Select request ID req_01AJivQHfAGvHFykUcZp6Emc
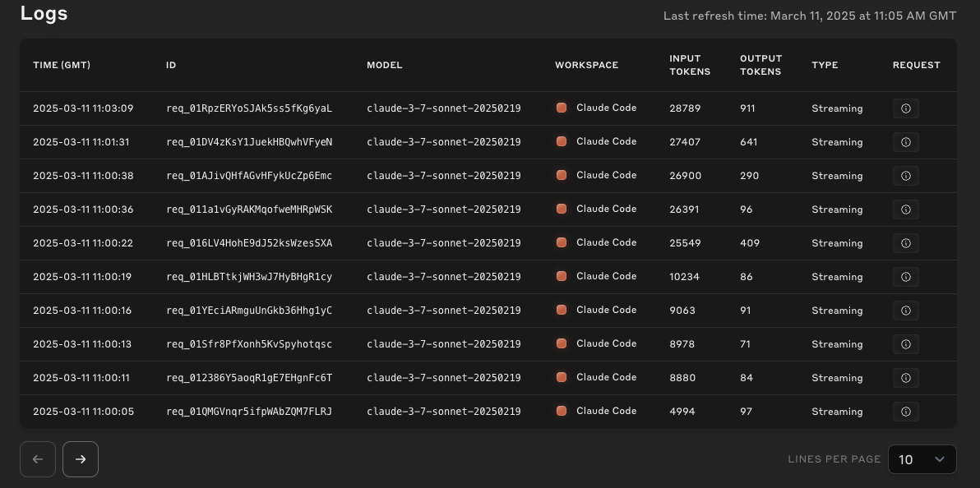Screen dimensions: 980x488 249,176
